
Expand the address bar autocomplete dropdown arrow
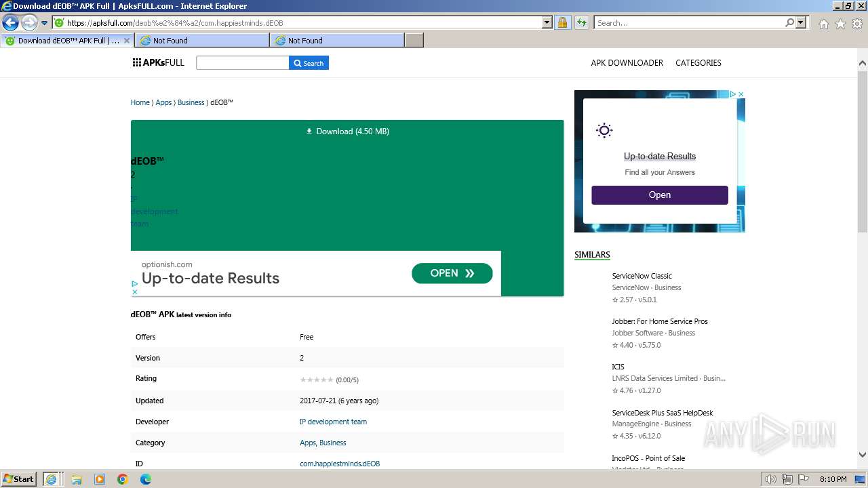[547, 23]
